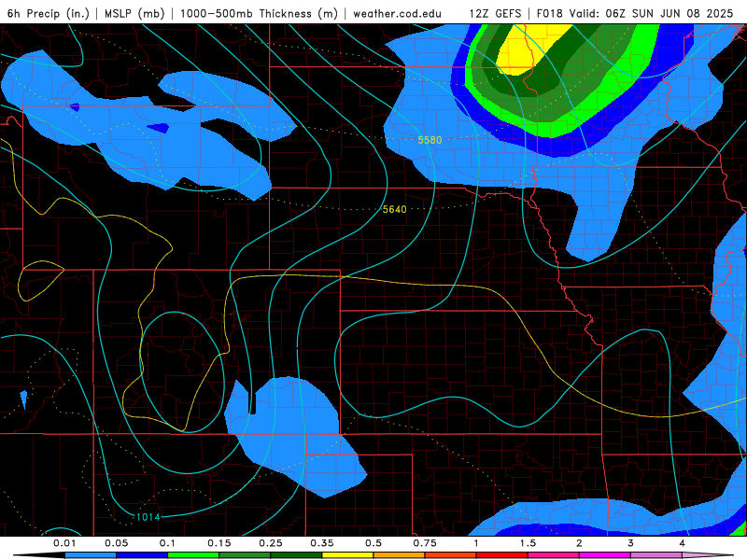Click the 0.75 legend value

[x=425, y=543]
